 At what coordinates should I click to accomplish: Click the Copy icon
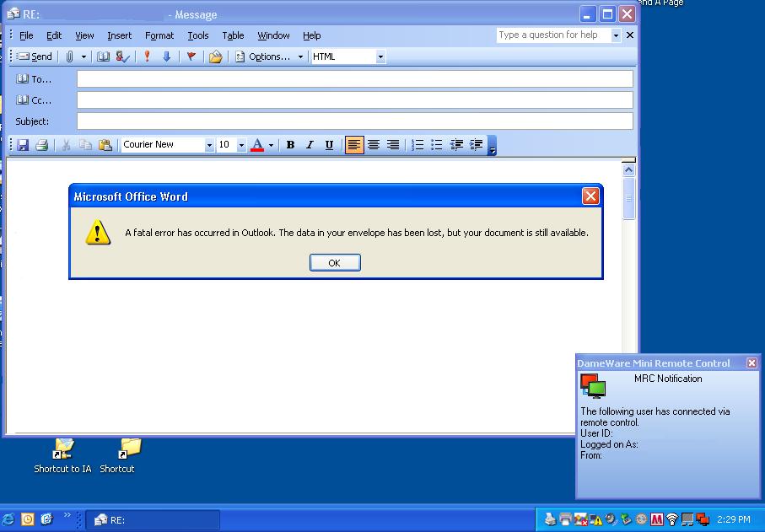click(85, 145)
